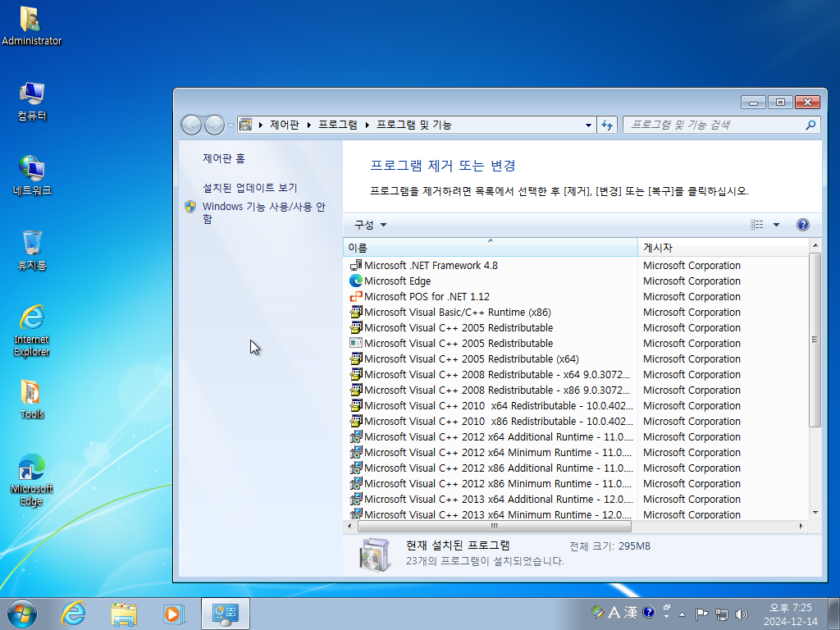The width and height of the screenshot is (840, 630).
Task: Sort by the 이름 column header
Action: pyautogui.click(x=491, y=248)
